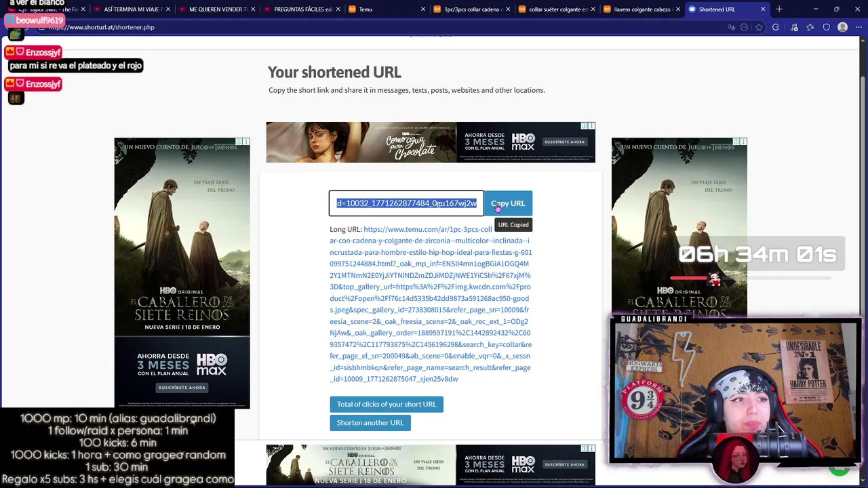Open the long Temu URL link
Screen dimensions: 868x488
[x=431, y=304]
